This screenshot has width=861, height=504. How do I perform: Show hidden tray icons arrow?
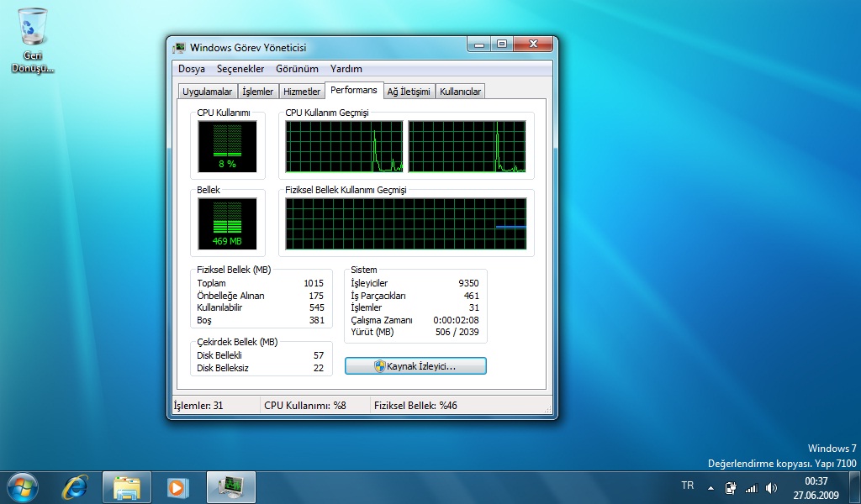click(x=710, y=487)
